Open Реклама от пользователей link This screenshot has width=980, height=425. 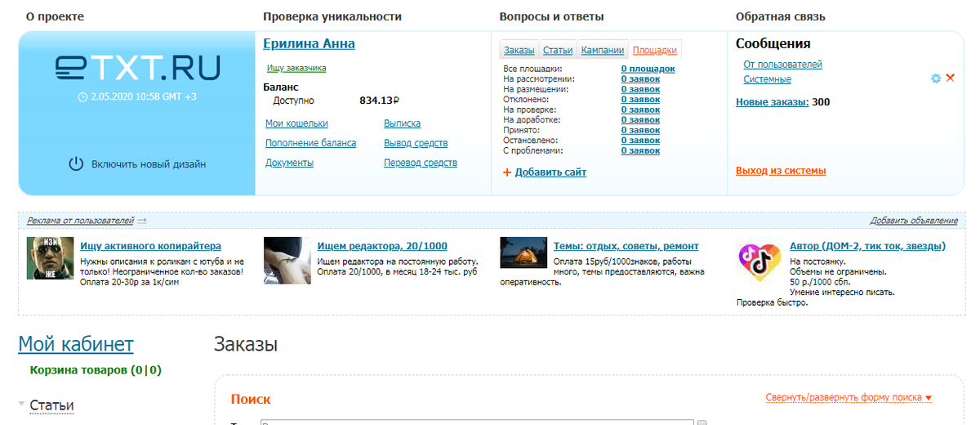click(x=80, y=221)
